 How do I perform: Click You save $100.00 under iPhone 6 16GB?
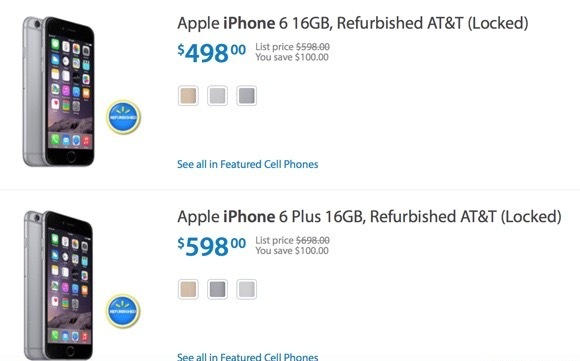tap(292, 57)
